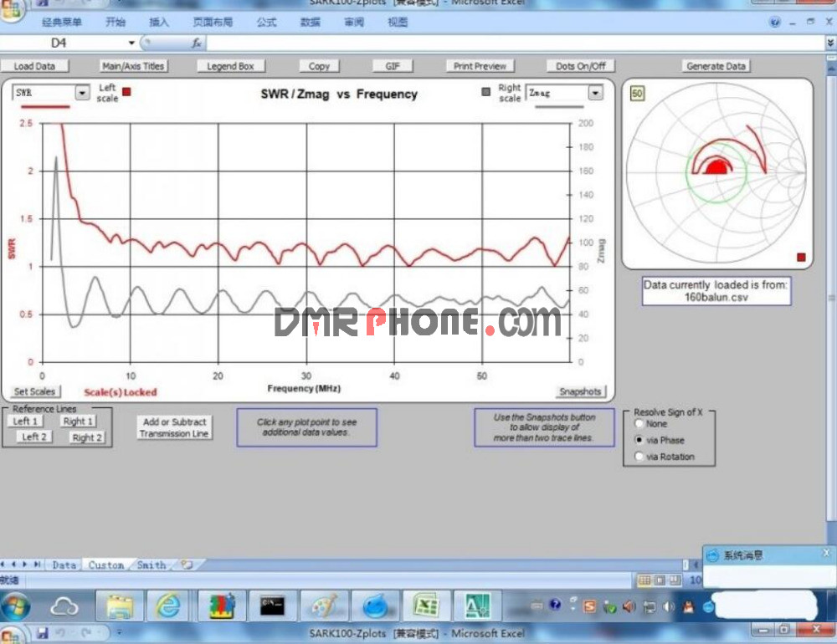Open the 经典菜单 menu
The width and height of the screenshot is (837, 644).
click(x=61, y=22)
